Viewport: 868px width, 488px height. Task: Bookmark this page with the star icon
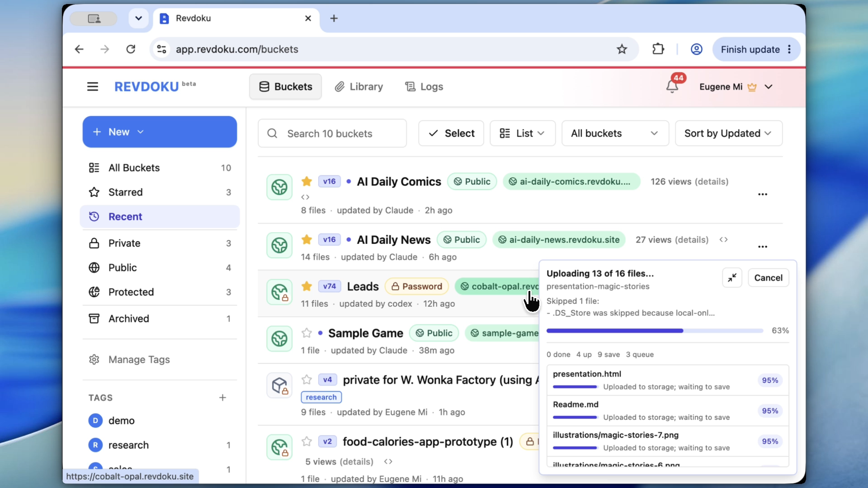[622, 49]
